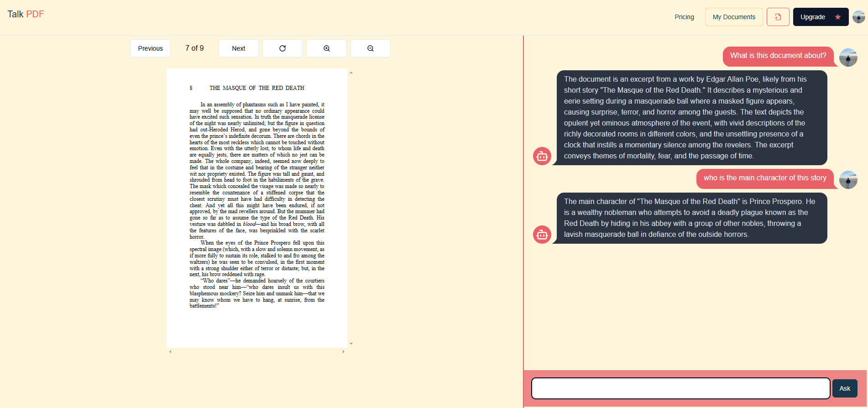Image resolution: width=868 pixels, height=408 pixels.
Task: Click the rotate page icon
Action: [x=282, y=48]
